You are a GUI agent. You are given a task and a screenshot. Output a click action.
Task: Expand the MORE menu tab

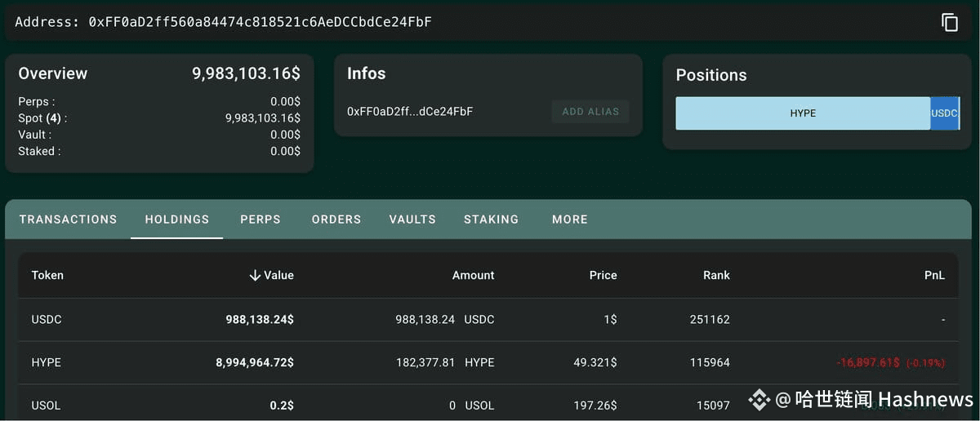tap(570, 219)
